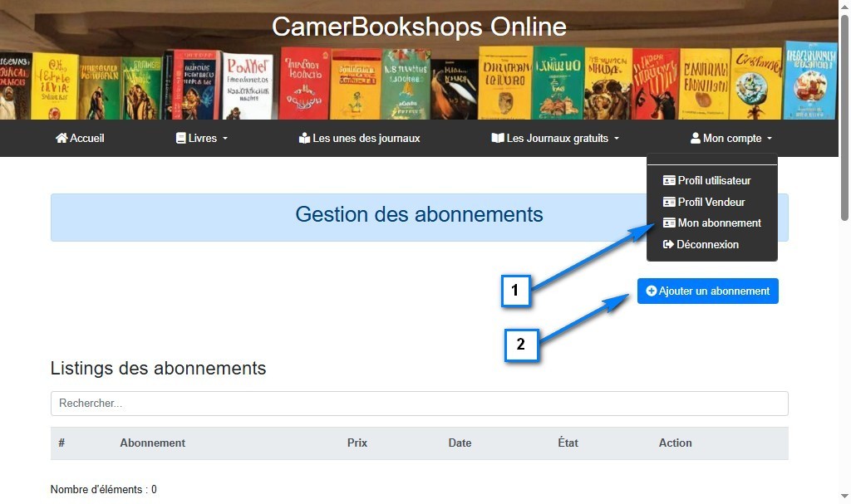Image resolution: width=851 pixels, height=504 pixels.
Task: Click the reader icon beside Les unes des journaux
Action: (x=304, y=138)
